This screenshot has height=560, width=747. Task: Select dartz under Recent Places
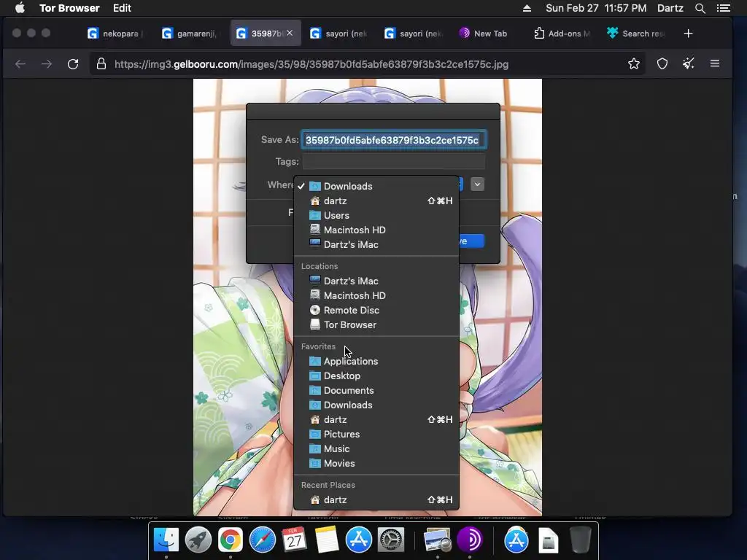tap(376, 500)
